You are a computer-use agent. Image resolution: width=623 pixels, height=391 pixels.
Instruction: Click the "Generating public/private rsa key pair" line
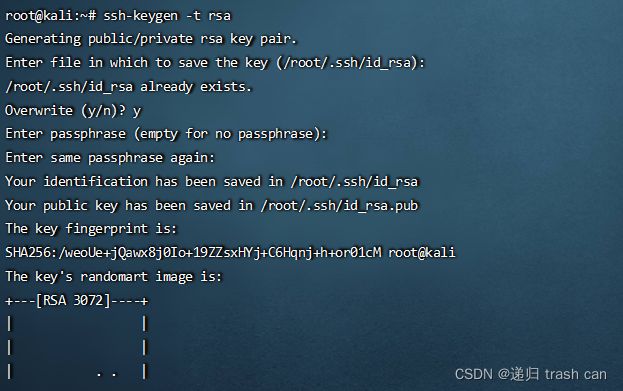point(151,39)
